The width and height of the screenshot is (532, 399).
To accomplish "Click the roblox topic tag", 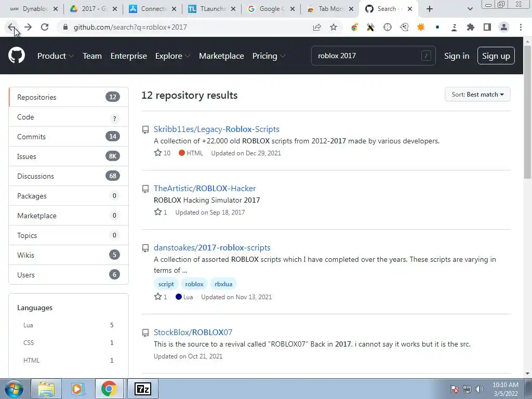I will 194,284.
